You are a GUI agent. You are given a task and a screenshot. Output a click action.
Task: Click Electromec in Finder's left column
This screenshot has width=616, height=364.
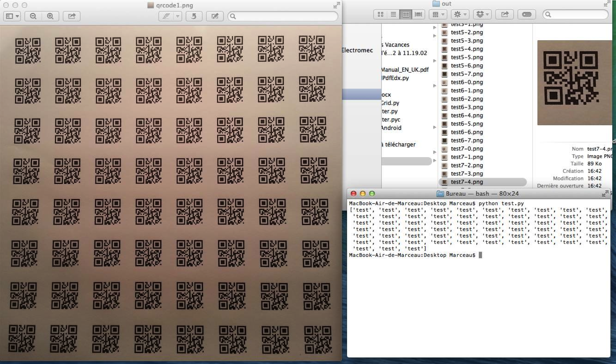[357, 50]
